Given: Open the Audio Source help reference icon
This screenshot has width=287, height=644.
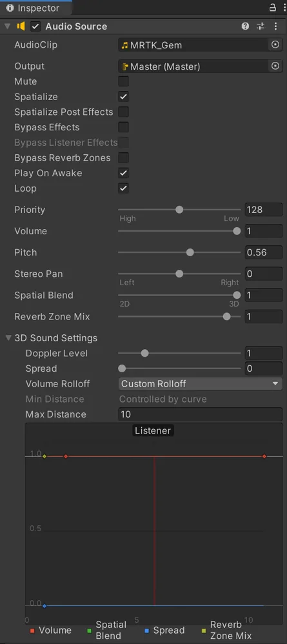Looking at the screenshot, I should pos(245,26).
